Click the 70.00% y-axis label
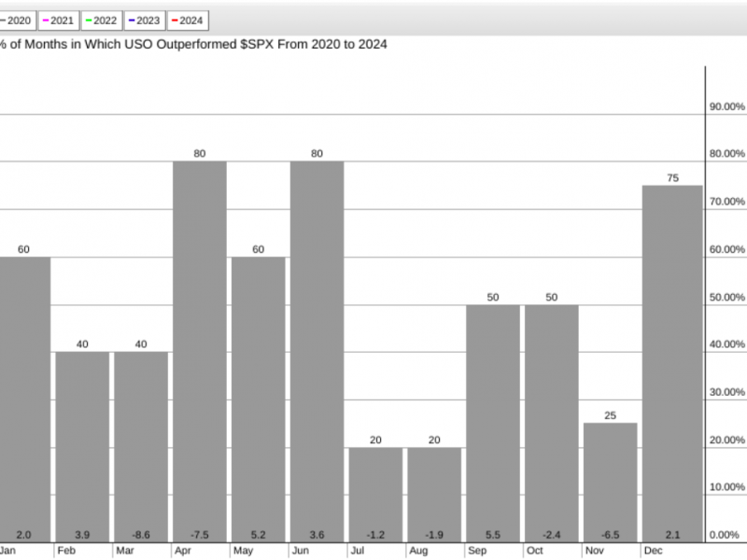Viewport: 747px width, 560px height. coord(727,202)
